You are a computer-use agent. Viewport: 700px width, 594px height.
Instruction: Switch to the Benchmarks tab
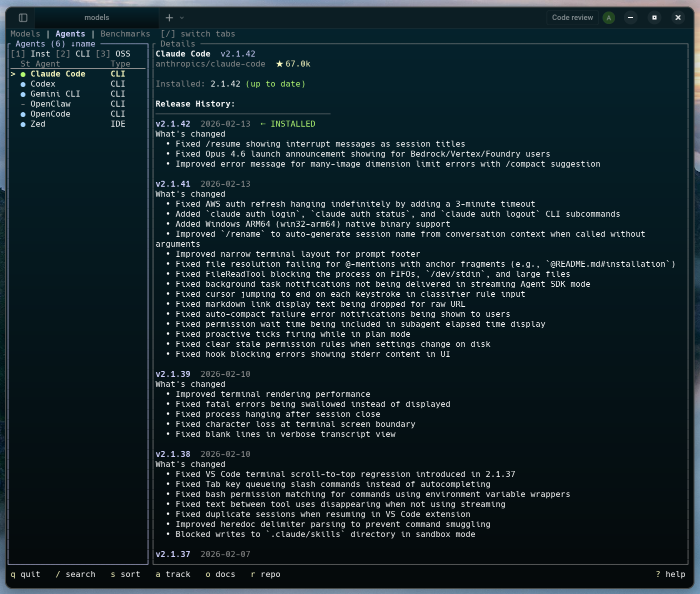(125, 34)
